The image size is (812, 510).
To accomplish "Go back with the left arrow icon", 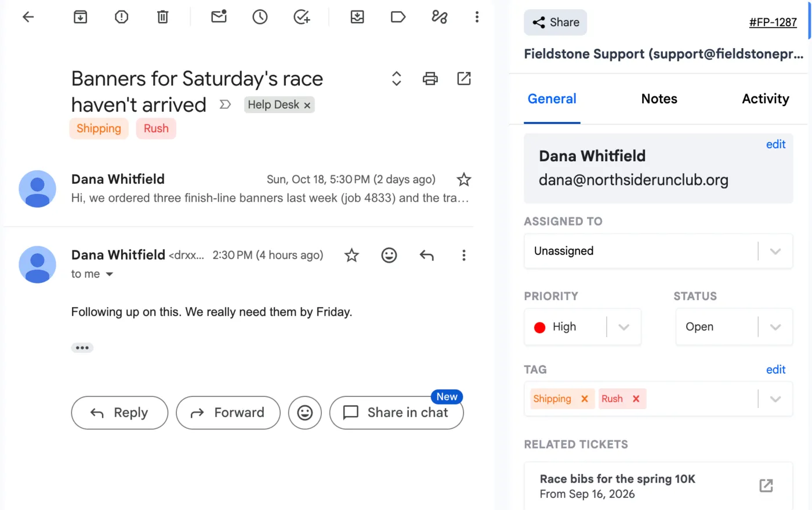I will click(x=28, y=17).
